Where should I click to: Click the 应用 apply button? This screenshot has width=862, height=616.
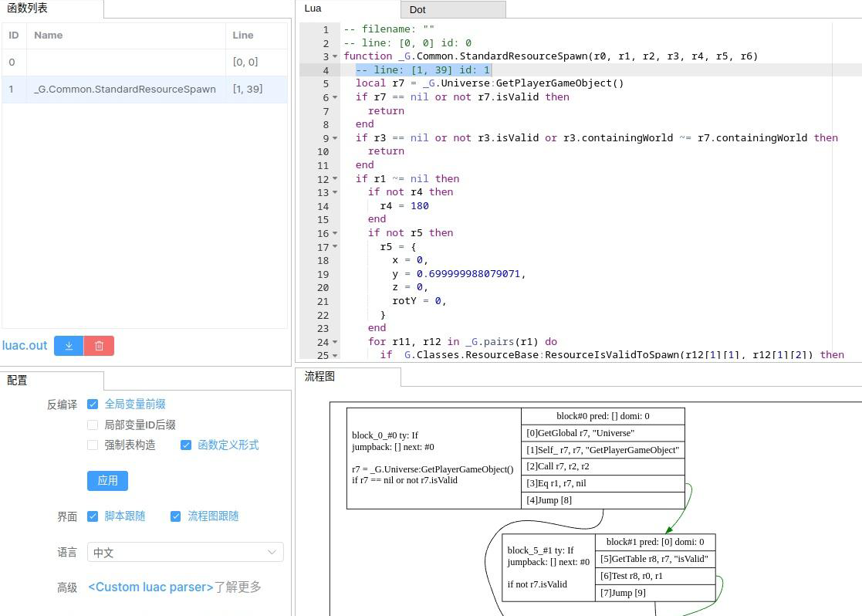(107, 480)
